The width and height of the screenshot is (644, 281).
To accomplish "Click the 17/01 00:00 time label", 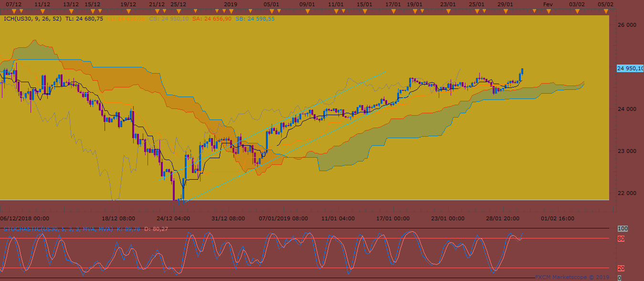I will click(x=393, y=218).
